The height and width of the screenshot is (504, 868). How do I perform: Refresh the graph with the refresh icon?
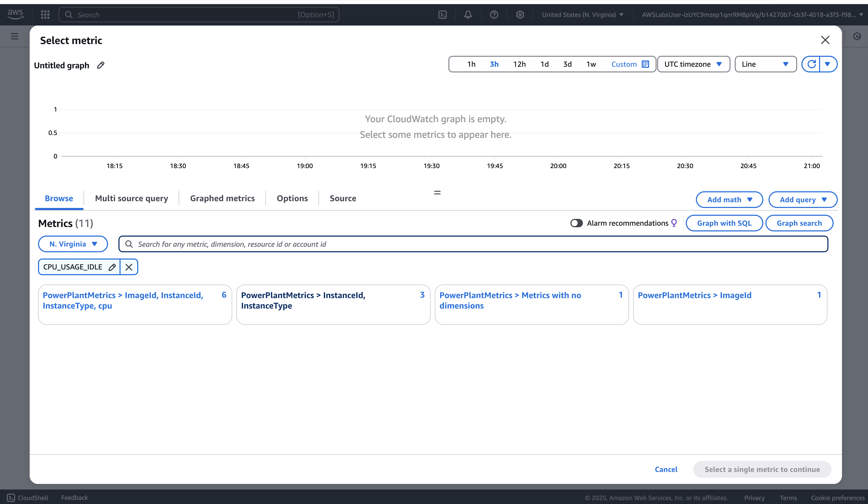tap(811, 64)
